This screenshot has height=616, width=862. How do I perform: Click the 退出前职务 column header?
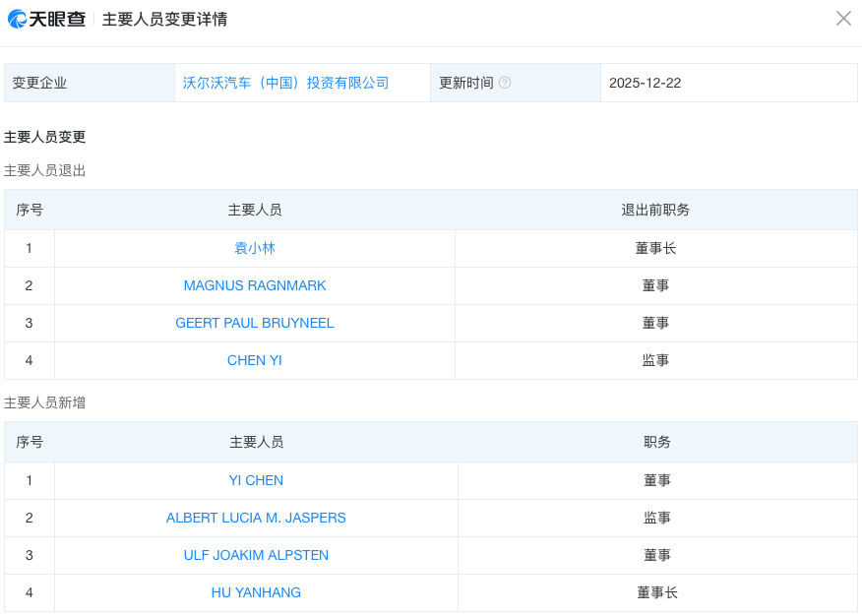pyautogui.click(x=655, y=210)
